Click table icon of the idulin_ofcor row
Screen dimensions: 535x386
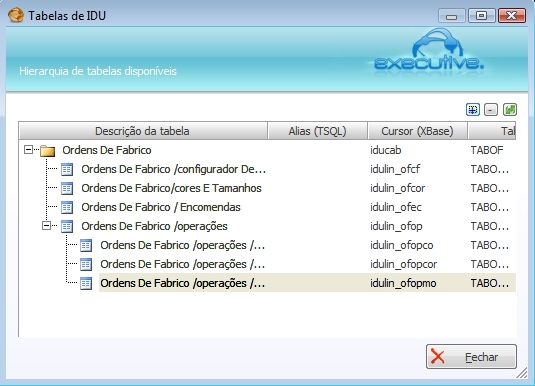[67, 188]
